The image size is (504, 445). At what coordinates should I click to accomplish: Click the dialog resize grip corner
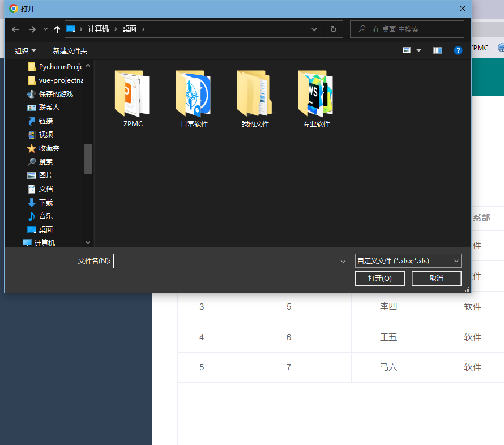pyautogui.click(x=468, y=289)
